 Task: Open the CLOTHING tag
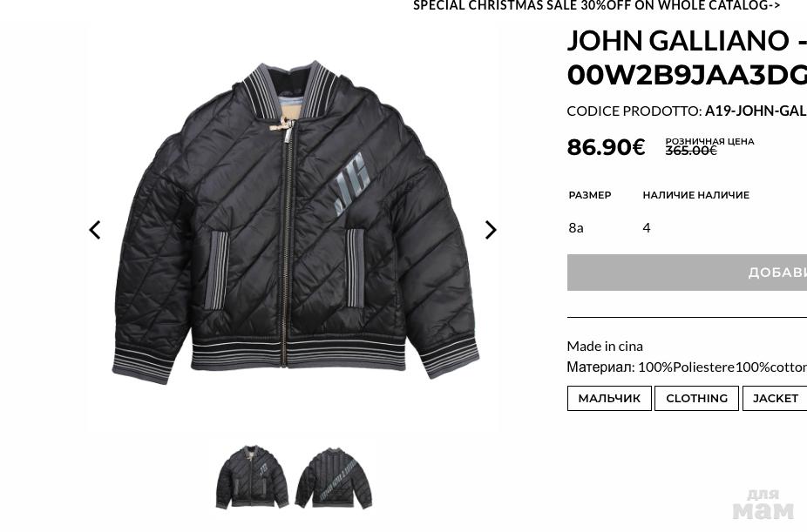pos(697,399)
